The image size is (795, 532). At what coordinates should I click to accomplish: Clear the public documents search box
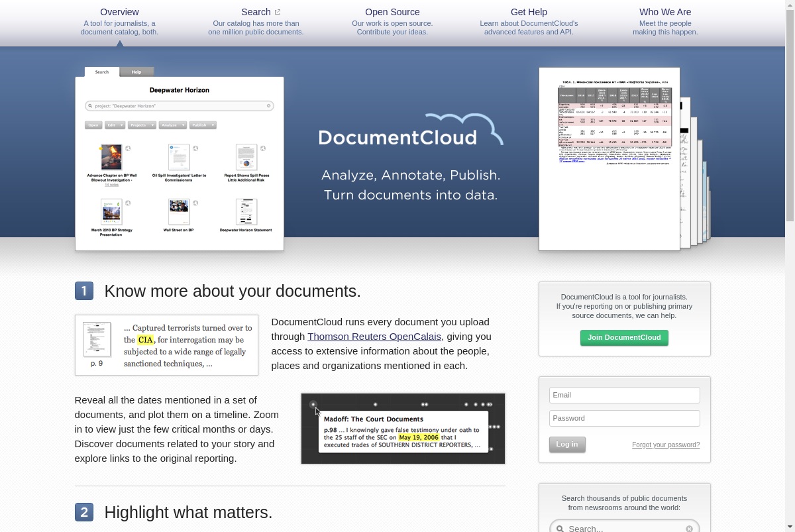point(689,529)
